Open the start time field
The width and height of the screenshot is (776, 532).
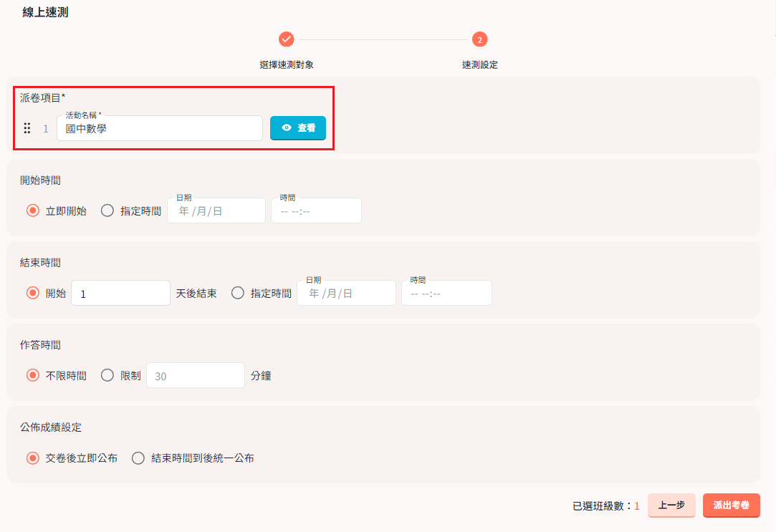point(315,211)
